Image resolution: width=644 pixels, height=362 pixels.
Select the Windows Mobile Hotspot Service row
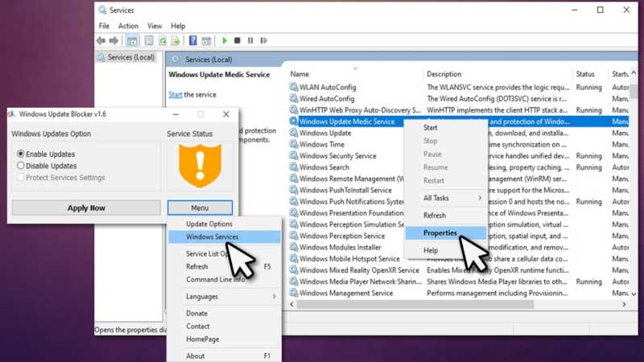(458, 259)
